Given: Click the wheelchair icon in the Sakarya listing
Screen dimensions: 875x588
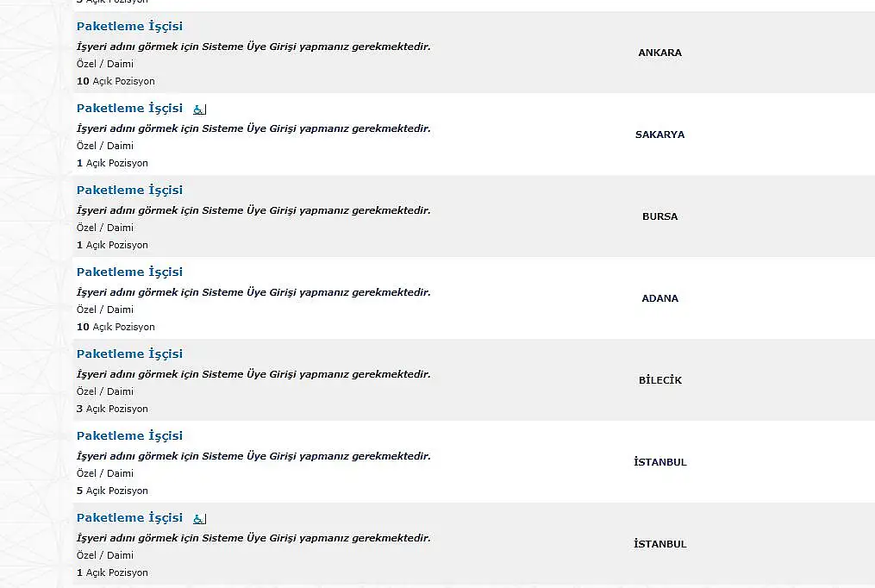Looking at the screenshot, I should (x=199, y=109).
